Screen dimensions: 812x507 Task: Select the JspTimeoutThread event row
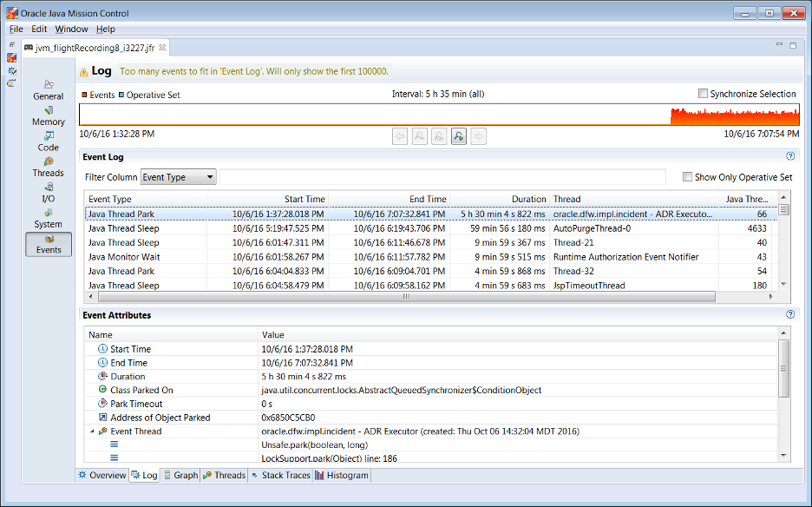[431, 285]
